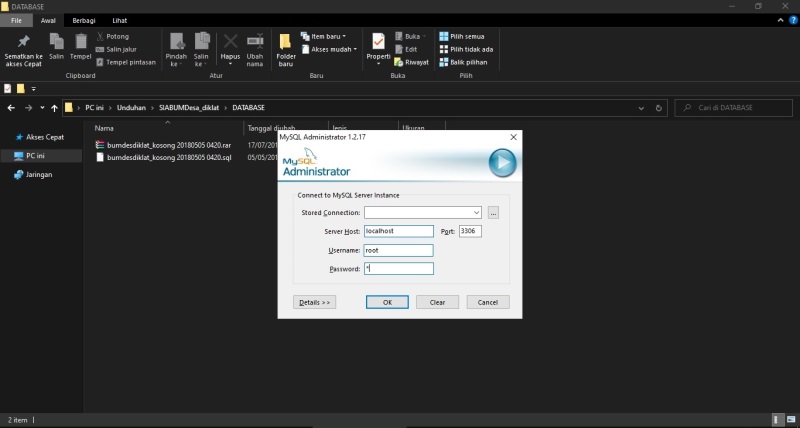This screenshot has height=428, width=800.
Task: Click PC ini in the address bar
Action: click(94, 108)
